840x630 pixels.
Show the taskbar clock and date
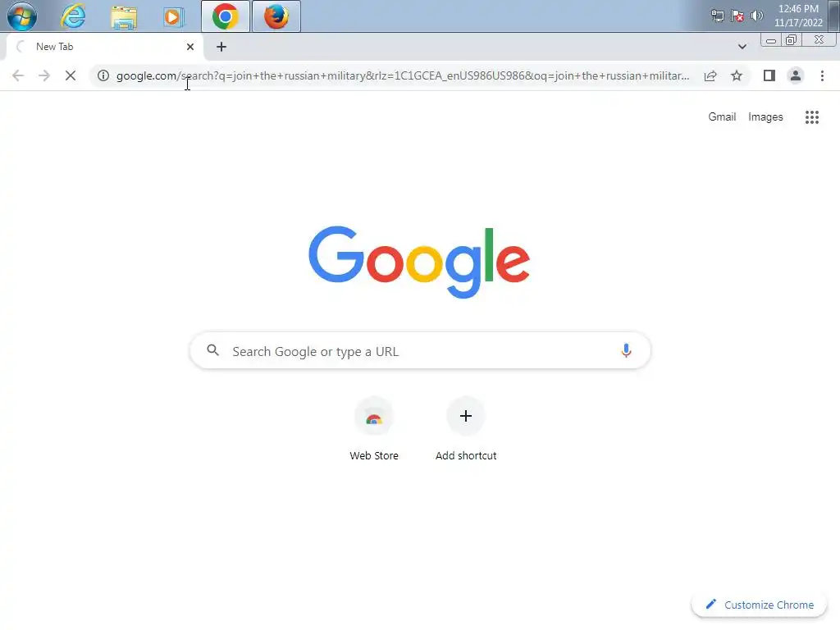[x=798, y=16]
